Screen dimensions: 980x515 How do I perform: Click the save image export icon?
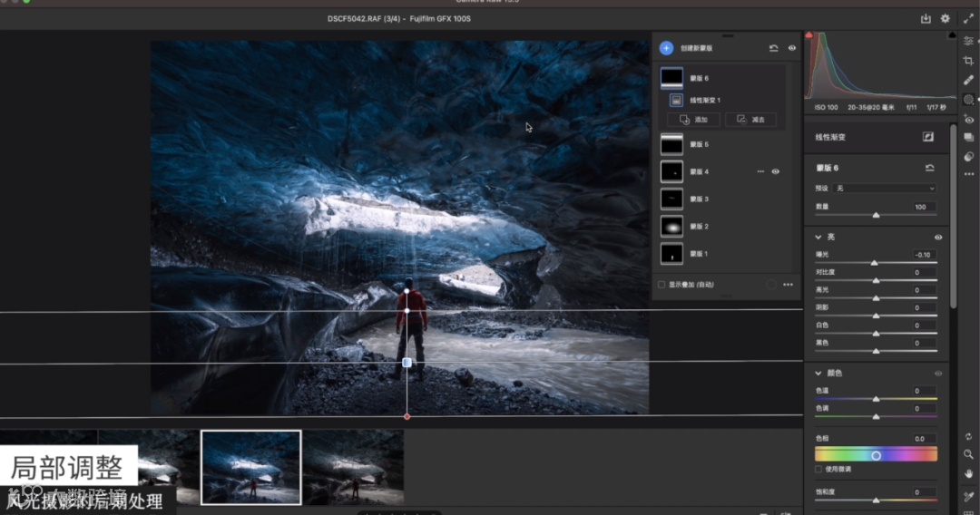926,19
